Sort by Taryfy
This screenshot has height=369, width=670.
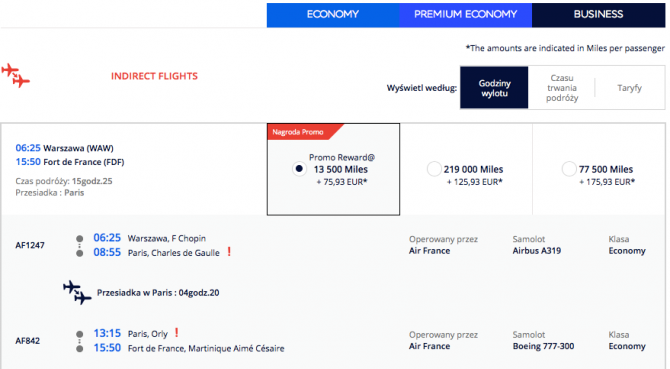click(629, 88)
